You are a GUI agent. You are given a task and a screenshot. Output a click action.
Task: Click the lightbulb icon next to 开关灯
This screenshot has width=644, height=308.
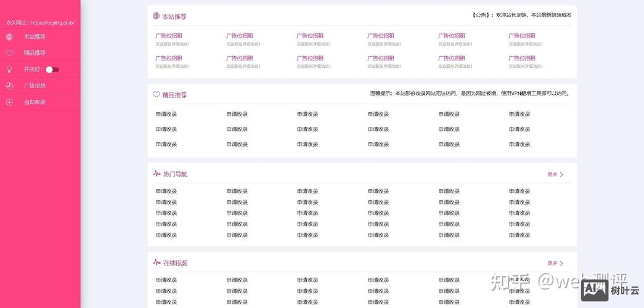pyautogui.click(x=9, y=70)
